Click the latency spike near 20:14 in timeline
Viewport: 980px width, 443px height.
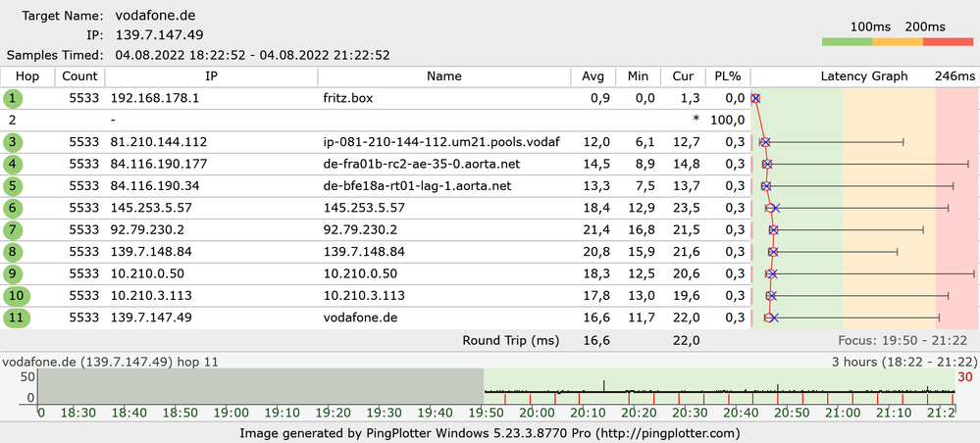604,385
